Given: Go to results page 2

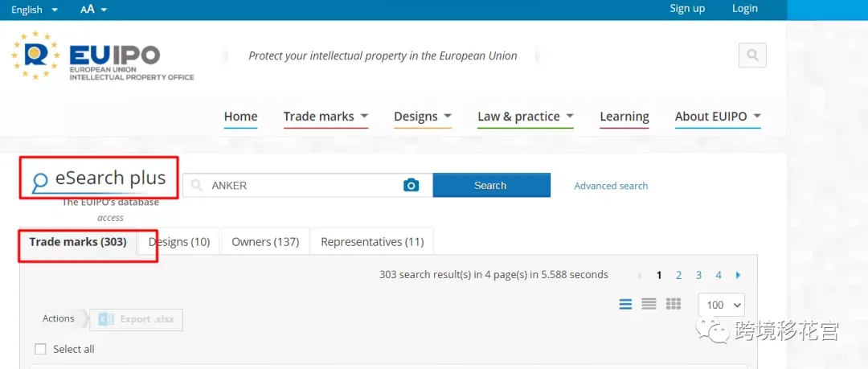Looking at the screenshot, I should pos(678,275).
